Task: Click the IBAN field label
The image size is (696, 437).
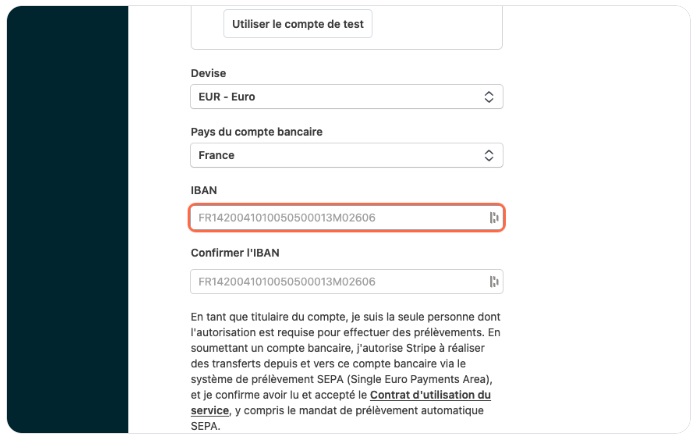Action: click(x=203, y=190)
